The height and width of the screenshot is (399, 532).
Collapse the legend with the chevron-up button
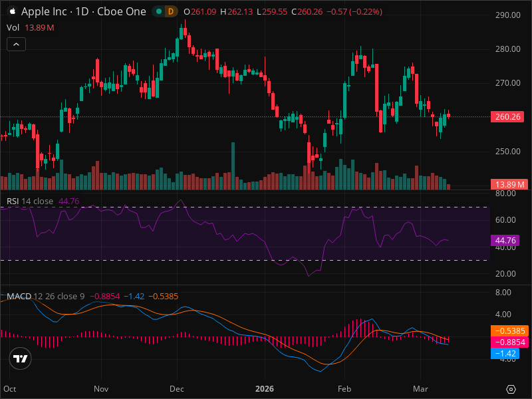coord(16,45)
